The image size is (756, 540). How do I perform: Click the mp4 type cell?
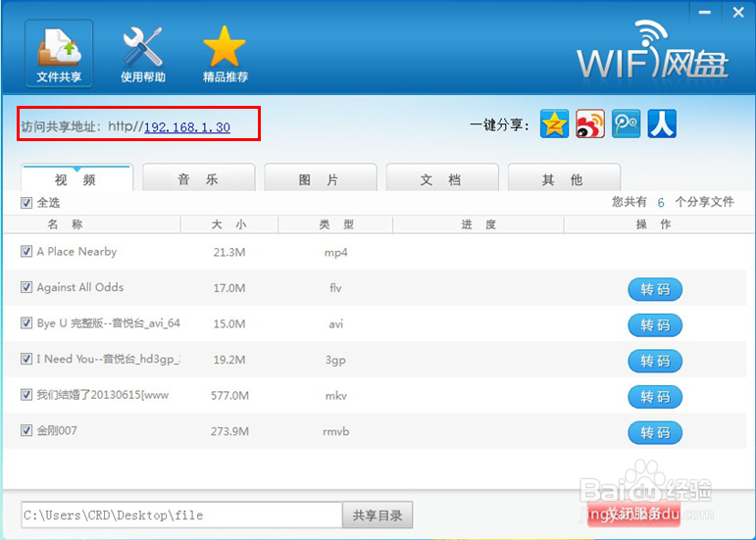[335, 253]
